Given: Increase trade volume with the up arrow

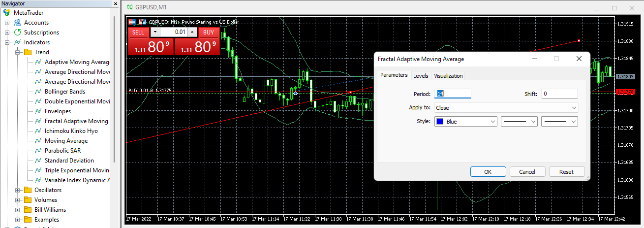Looking at the screenshot, I should pyautogui.click(x=192, y=32).
